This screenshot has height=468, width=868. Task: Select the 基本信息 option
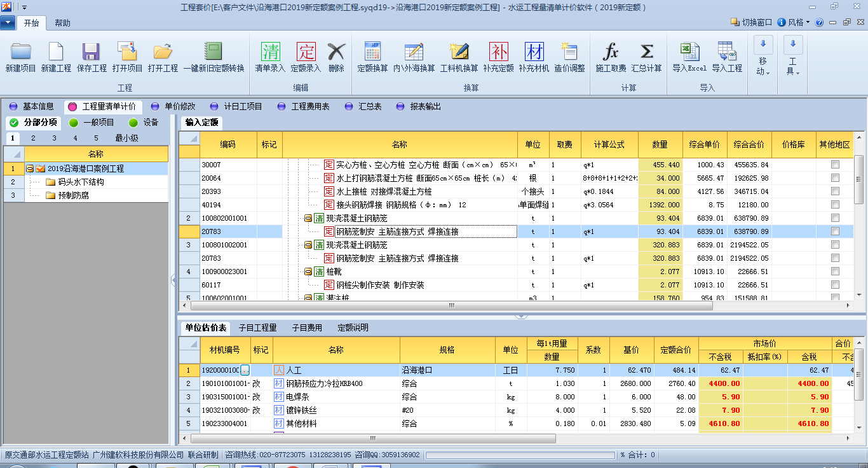(32, 106)
